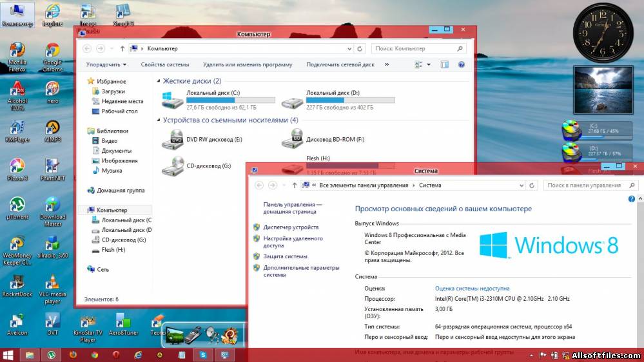The width and height of the screenshot is (644, 362).
Task: Toggle the preview pane icon in Explorer
Action: tap(444, 64)
